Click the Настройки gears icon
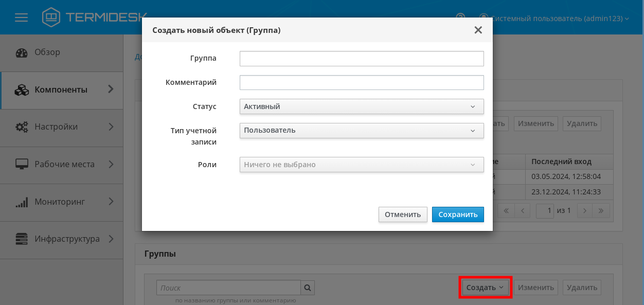Screen dimensions: 644x305 (22, 127)
